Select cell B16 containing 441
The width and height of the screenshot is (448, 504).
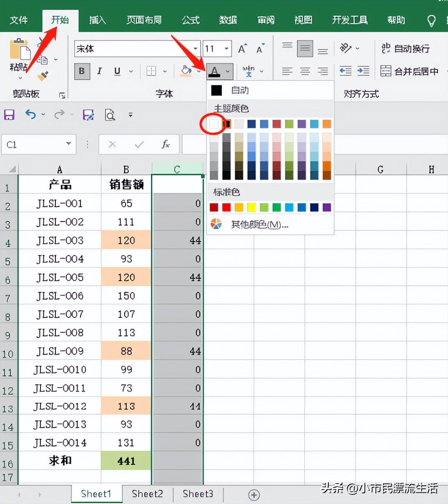(126, 461)
